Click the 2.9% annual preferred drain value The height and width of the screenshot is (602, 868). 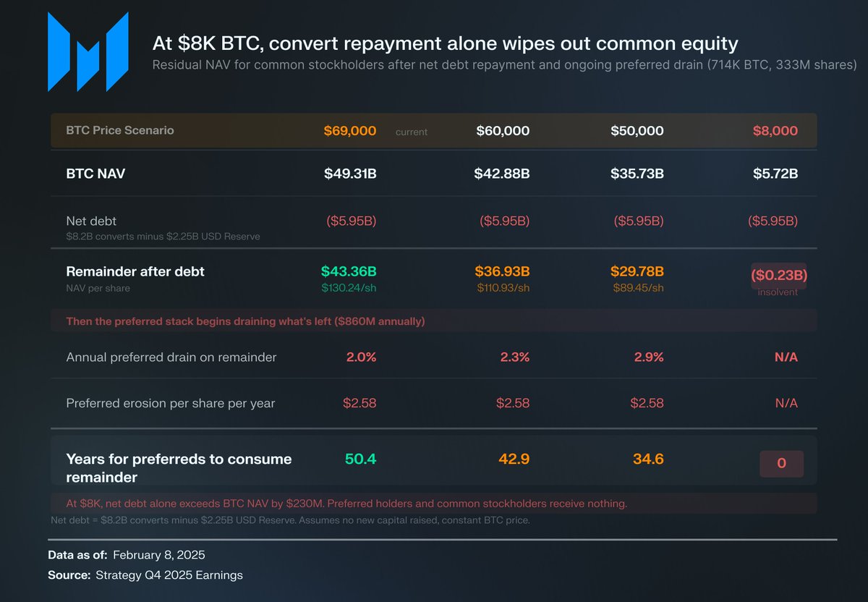(x=647, y=357)
